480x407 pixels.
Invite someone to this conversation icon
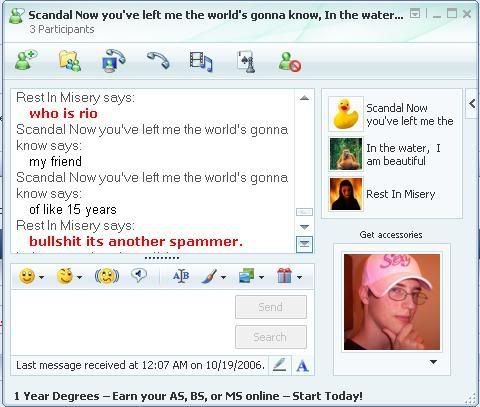(26, 60)
